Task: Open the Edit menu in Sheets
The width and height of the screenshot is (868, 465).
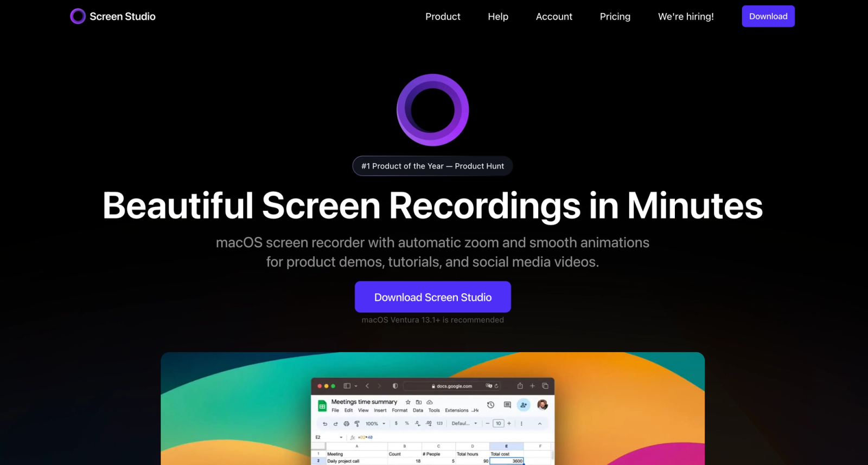Action: [348, 410]
